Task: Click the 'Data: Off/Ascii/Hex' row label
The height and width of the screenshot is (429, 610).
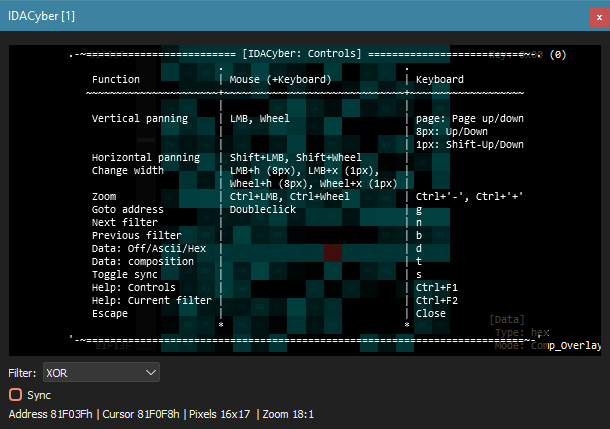Action: [x=149, y=249]
